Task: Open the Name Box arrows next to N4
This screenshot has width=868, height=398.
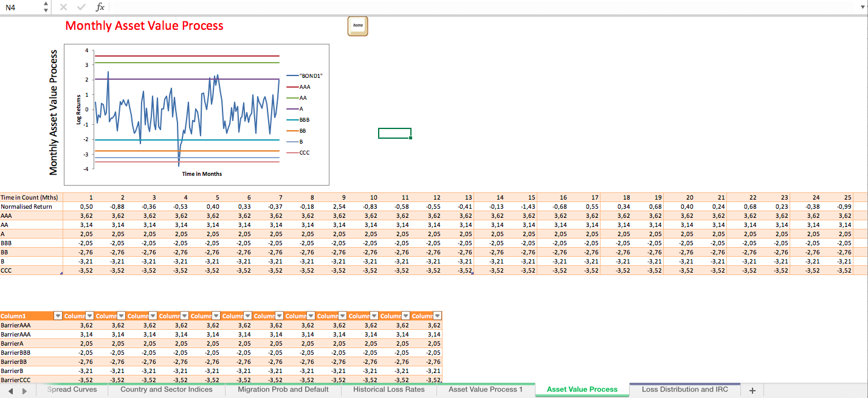Action: point(46,7)
